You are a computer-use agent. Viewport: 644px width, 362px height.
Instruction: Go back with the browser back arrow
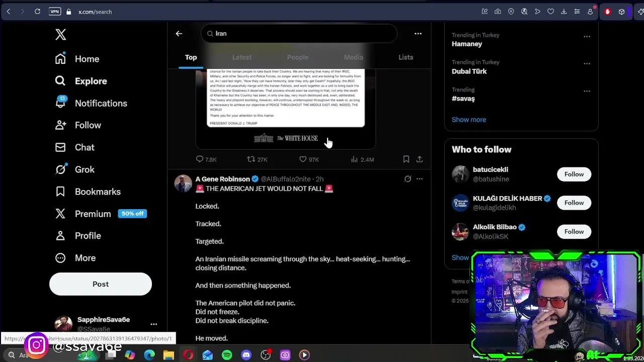pyautogui.click(x=9, y=12)
